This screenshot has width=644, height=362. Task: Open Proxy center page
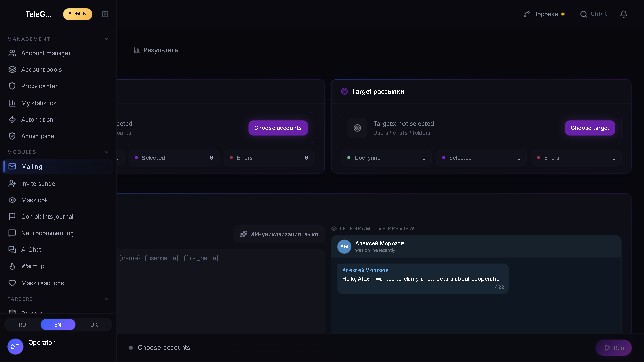coord(58,86)
